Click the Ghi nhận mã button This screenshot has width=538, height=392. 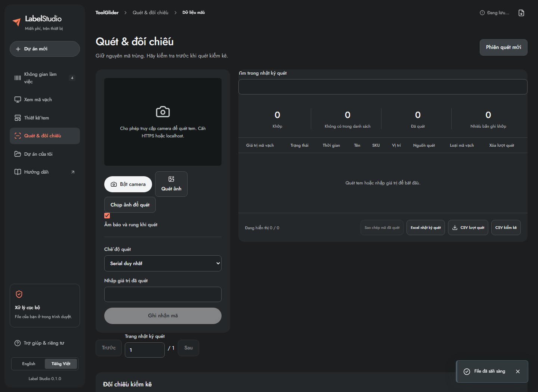(x=163, y=316)
